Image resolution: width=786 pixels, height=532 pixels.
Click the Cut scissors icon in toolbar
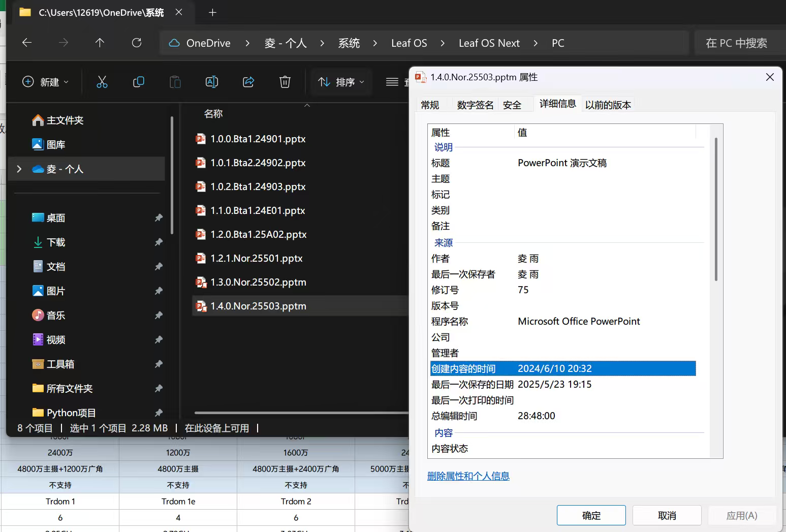[102, 82]
